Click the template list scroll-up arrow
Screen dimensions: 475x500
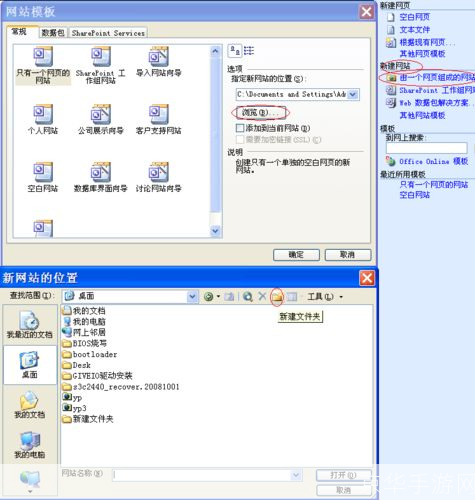click(215, 51)
